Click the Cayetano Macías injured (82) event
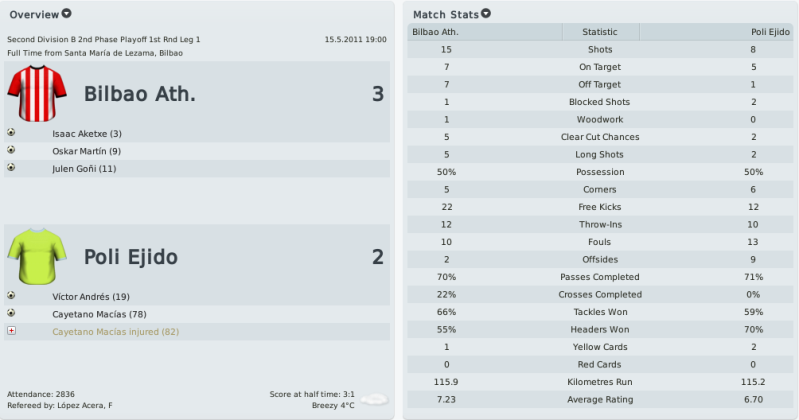The image size is (799, 420). 116,332
